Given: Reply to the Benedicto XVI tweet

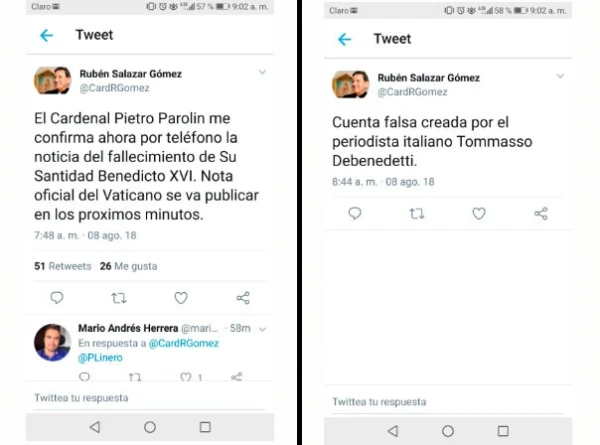Looking at the screenshot, I should pyautogui.click(x=57, y=297).
